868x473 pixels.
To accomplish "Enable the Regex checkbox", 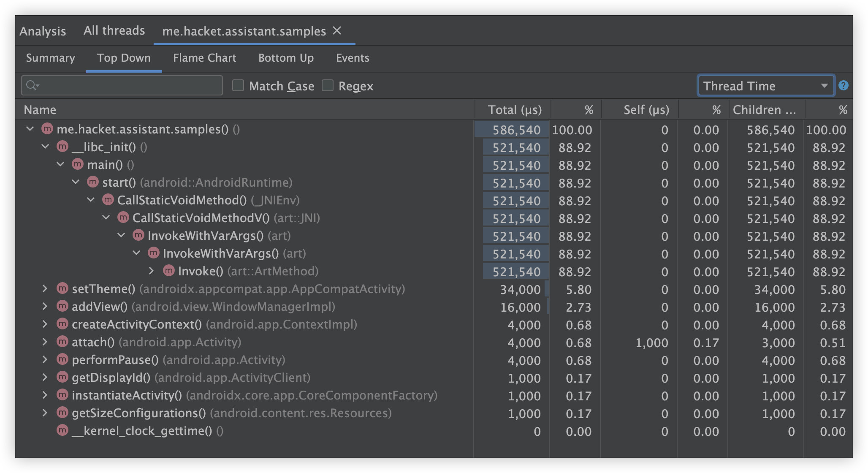I will pyautogui.click(x=328, y=86).
